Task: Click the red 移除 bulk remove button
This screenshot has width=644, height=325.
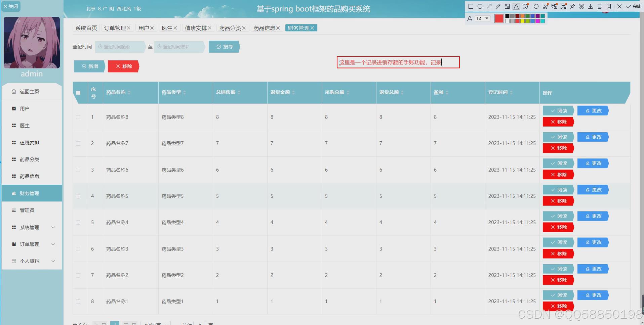Action: tap(123, 66)
